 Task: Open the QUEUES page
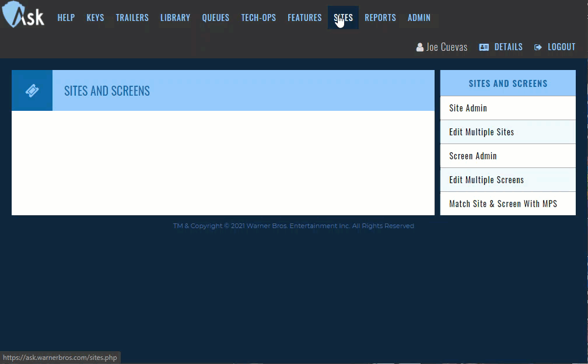point(215,17)
